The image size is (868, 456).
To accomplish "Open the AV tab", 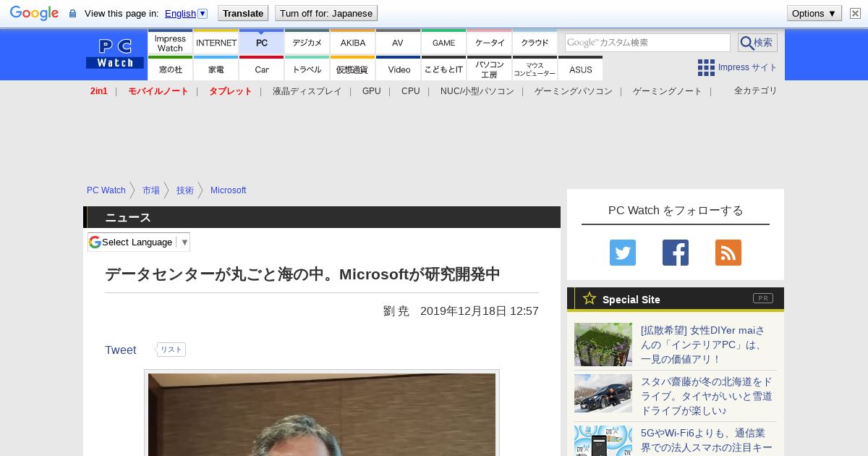I will [x=398, y=42].
